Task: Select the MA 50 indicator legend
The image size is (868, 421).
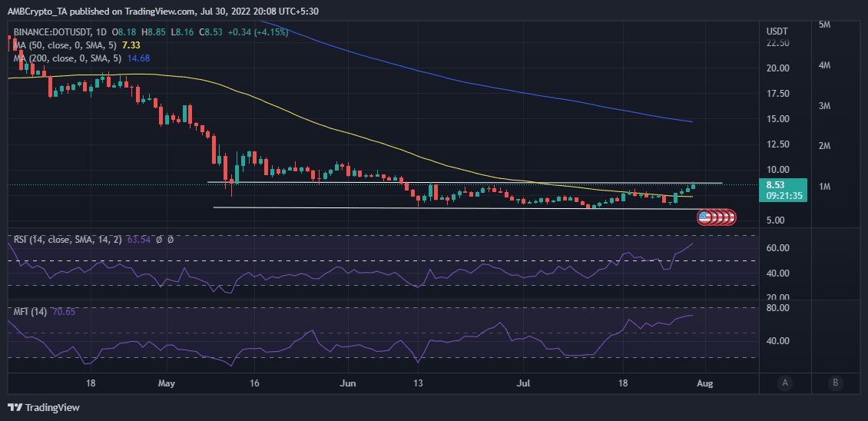Action: [66, 46]
